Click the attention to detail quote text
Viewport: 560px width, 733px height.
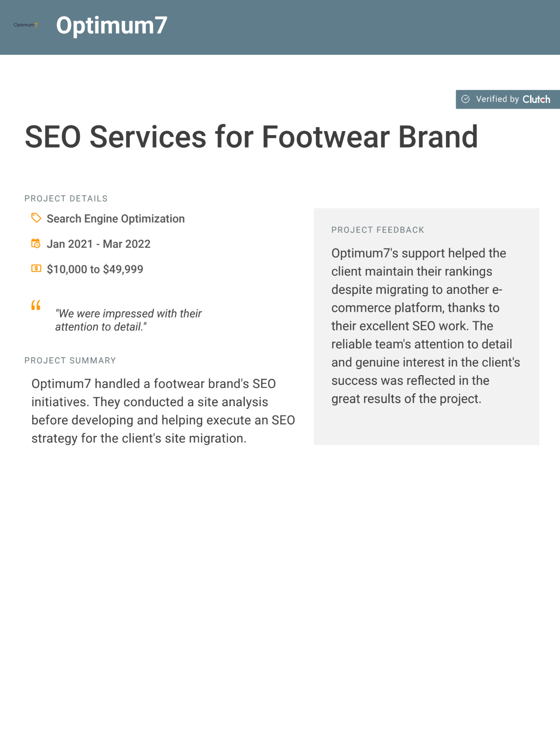[x=128, y=320]
